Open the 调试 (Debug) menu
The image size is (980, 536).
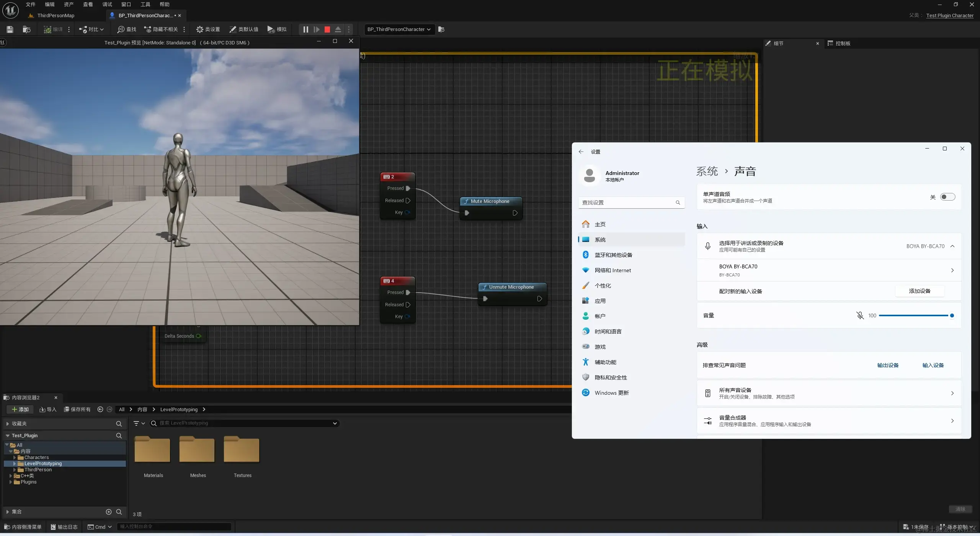(107, 5)
